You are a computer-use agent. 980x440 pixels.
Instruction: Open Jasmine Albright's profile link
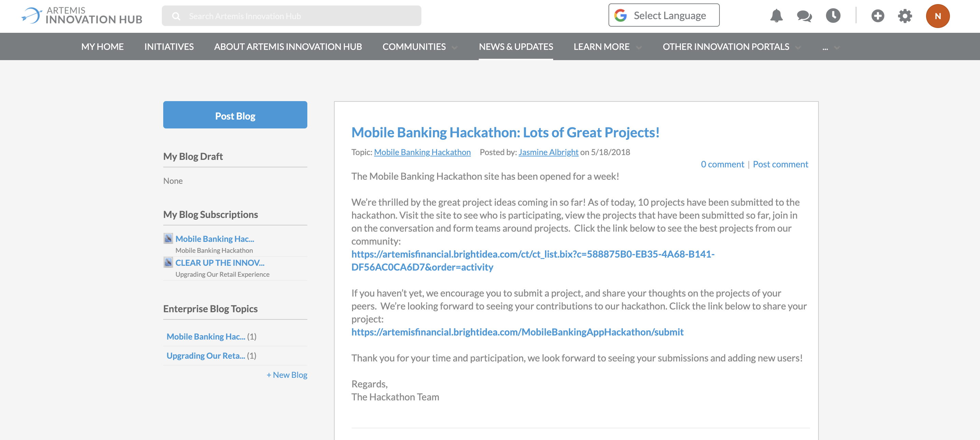tap(548, 152)
